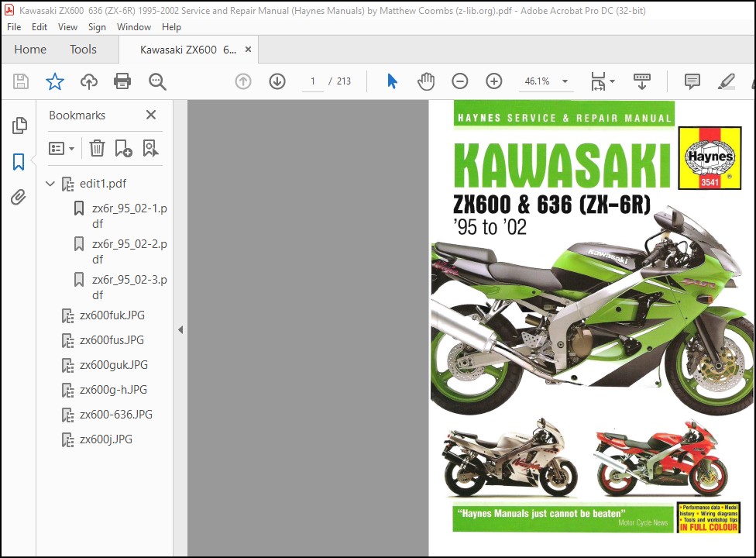Collapse the navigation pane with side arrow
Screen dimensions: 756x558
pos(180,330)
